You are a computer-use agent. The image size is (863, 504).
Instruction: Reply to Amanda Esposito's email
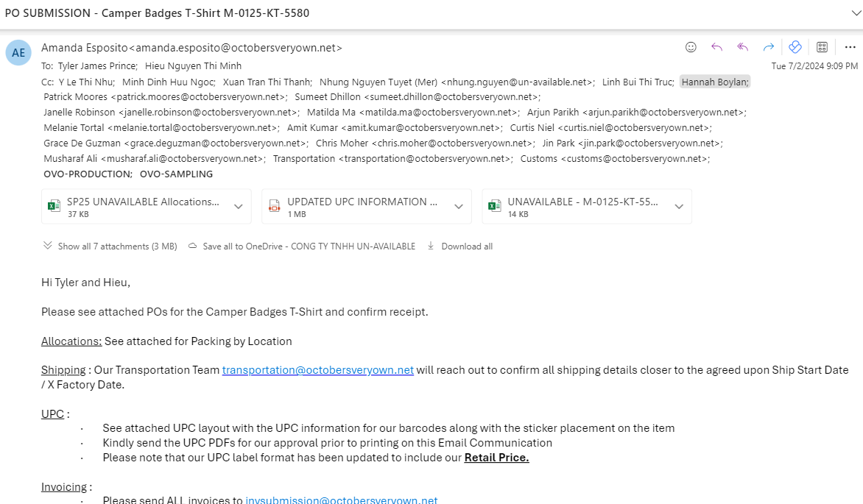coord(716,47)
